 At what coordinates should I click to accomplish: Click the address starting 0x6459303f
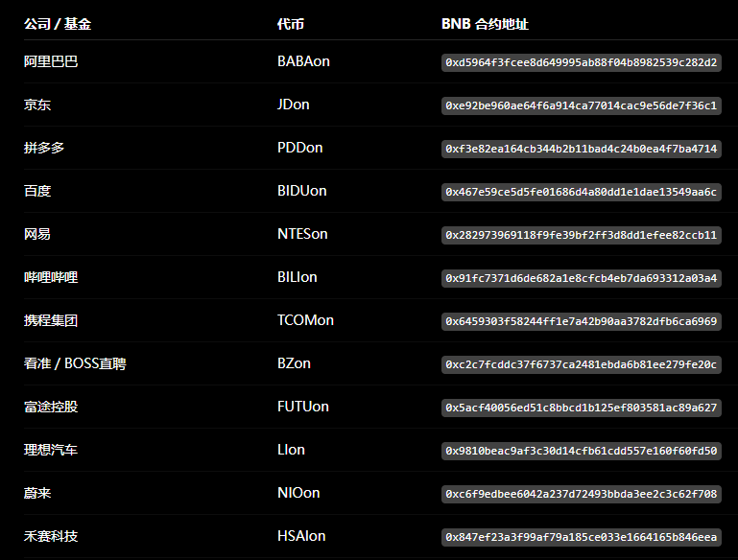(x=582, y=321)
